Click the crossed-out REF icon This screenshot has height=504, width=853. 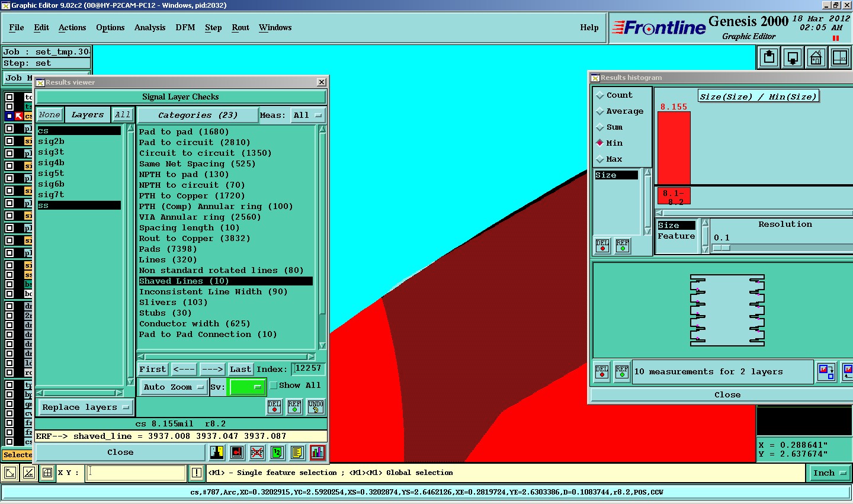coord(257,452)
